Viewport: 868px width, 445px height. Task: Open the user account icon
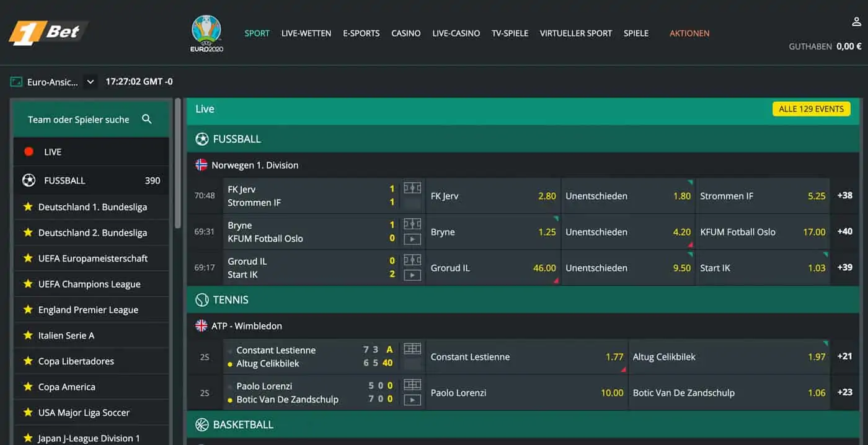856,22
